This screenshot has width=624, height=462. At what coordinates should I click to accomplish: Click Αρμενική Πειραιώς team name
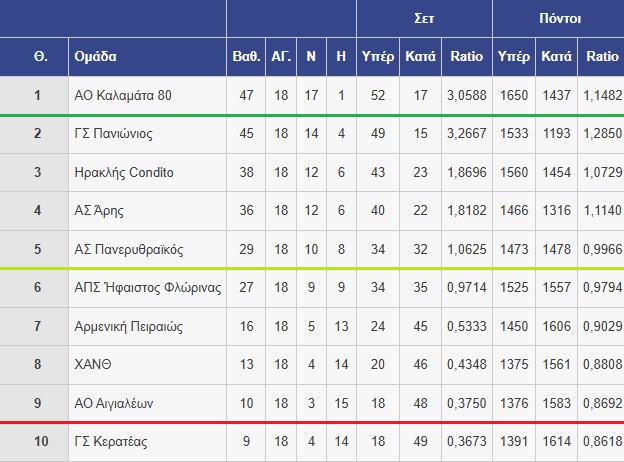pos(128,326)
